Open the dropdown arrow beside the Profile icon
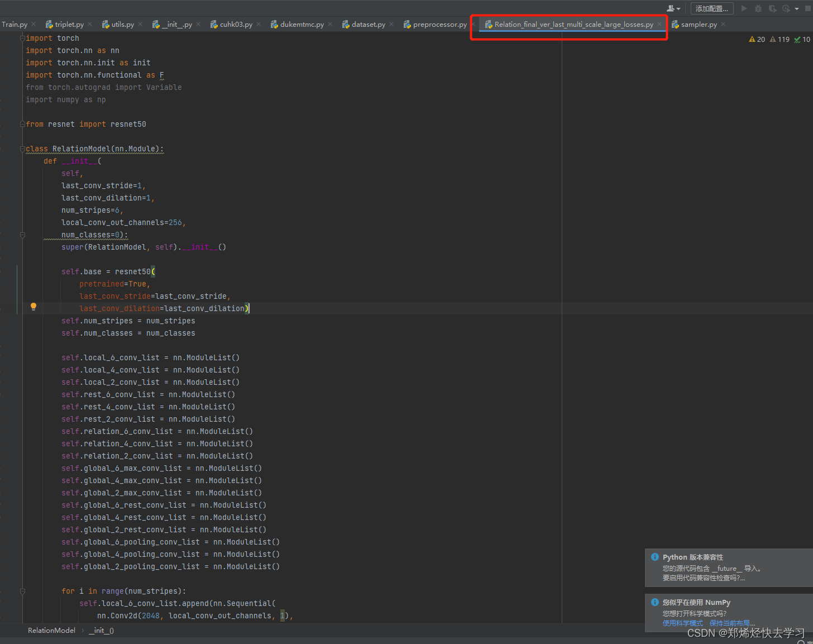Image resolution: width=813 pixels, height=644 pixels. pos(797,9)
